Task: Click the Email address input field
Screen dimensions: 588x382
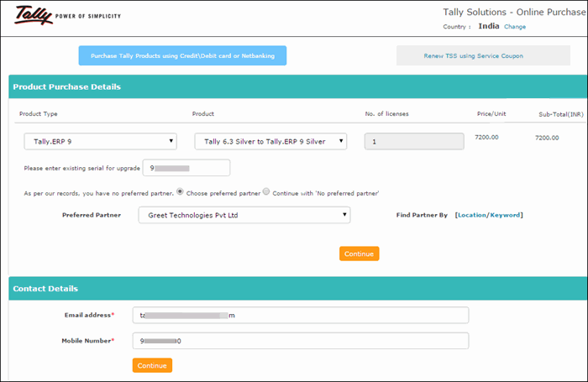Action: click(x=301, y=316)
